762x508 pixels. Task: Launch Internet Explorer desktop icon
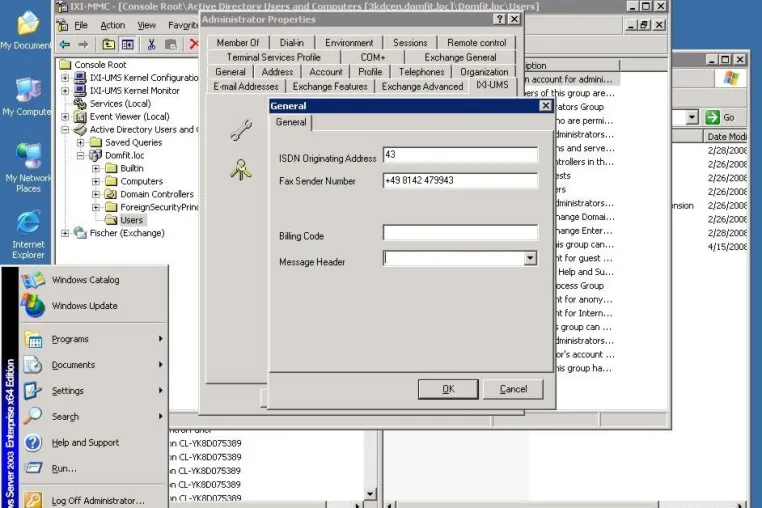click(x=28, y=235)
